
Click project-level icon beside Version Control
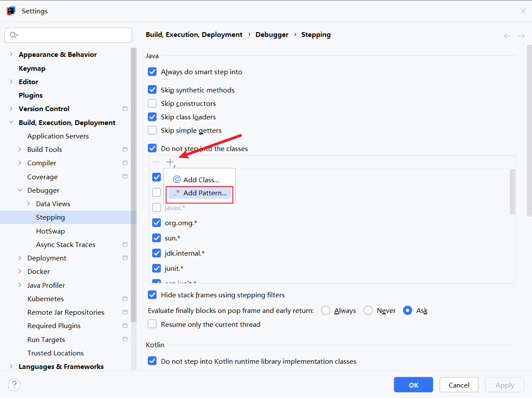coord(125,109)
